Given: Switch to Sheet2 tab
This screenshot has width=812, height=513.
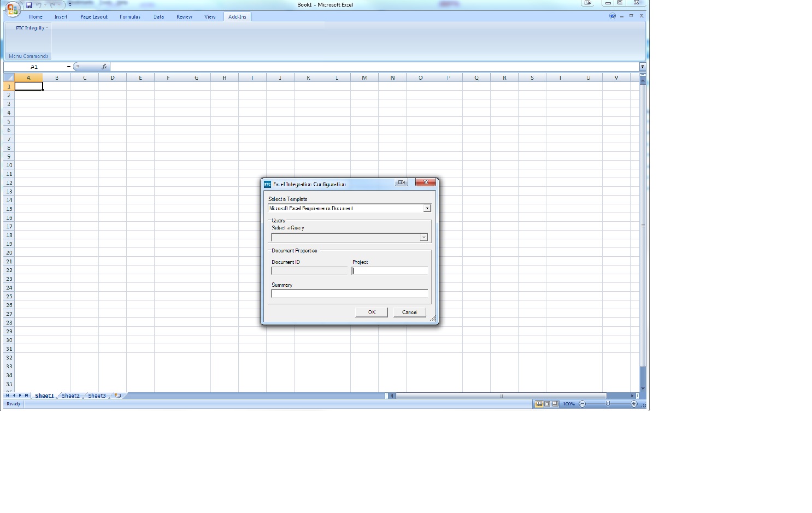Looking at the screenshot, I should (x=70, y=396).
